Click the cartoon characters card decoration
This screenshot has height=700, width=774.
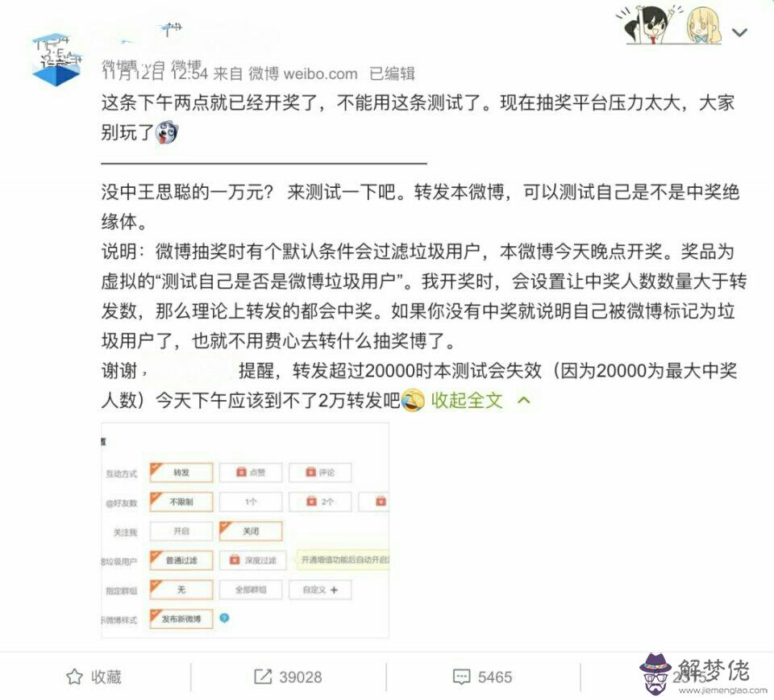668,25
